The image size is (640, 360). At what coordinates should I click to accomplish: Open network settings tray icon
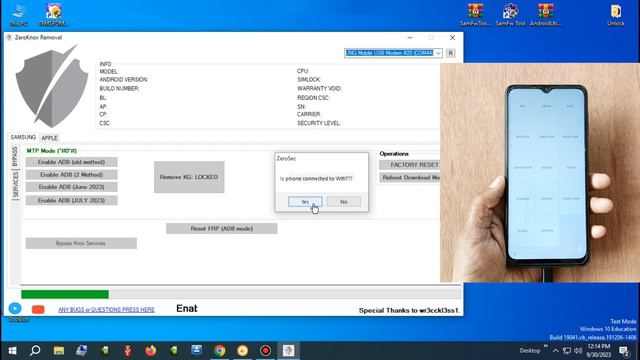click(567, 351)
